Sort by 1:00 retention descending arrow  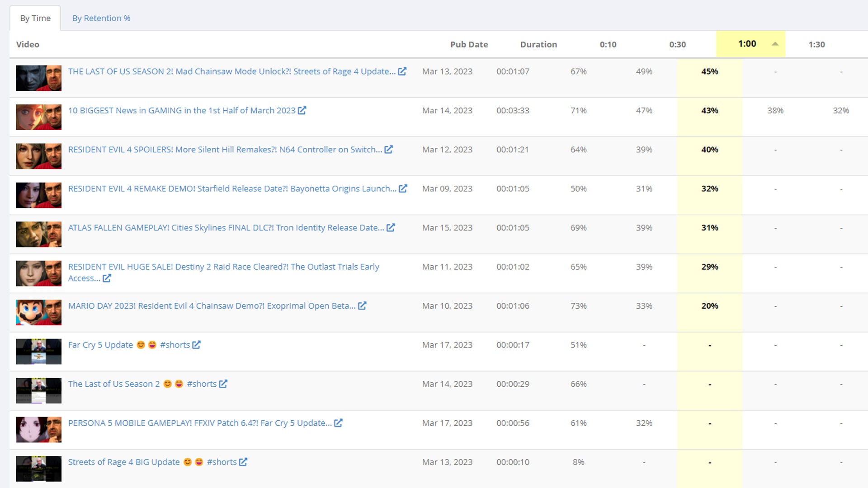[774, 44]
